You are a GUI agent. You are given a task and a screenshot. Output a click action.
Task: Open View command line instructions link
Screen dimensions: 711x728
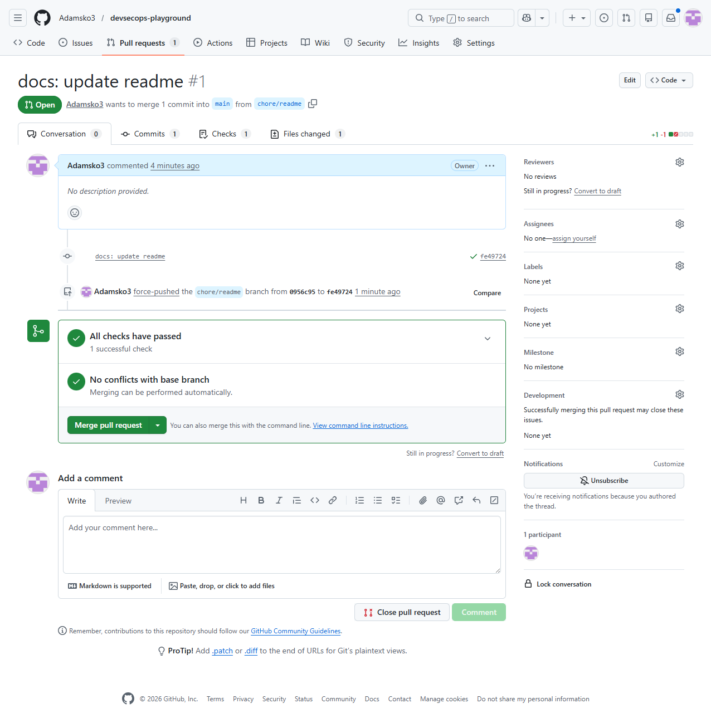tap(360, 426)
